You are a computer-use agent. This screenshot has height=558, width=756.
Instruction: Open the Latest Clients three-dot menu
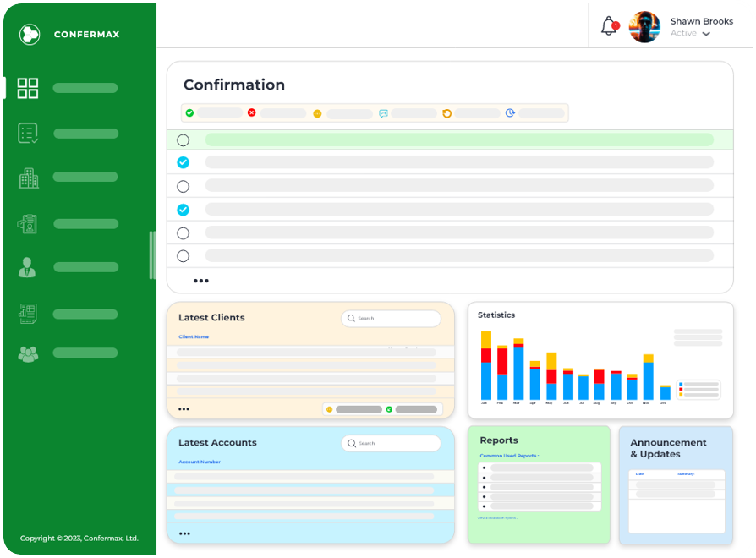pos(184,409)
